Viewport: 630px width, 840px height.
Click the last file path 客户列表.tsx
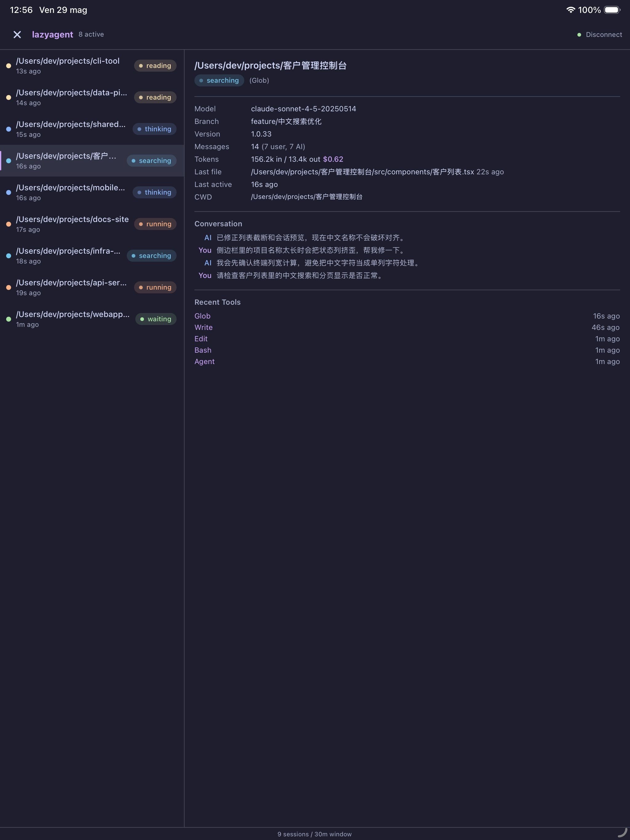[x=362, y=172]
